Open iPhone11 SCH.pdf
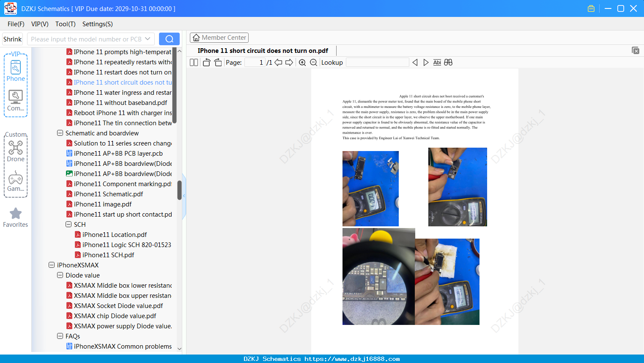The image size is (644, 363). pyautogui.click(x=108, y=255)
